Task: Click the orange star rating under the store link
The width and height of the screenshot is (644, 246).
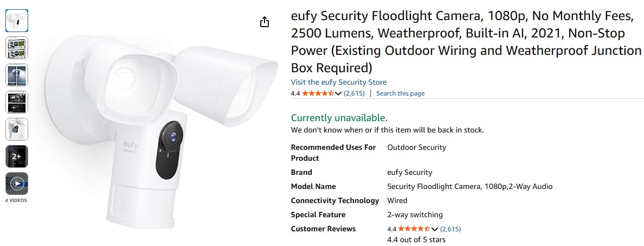Action: click(x=318, y=93)
